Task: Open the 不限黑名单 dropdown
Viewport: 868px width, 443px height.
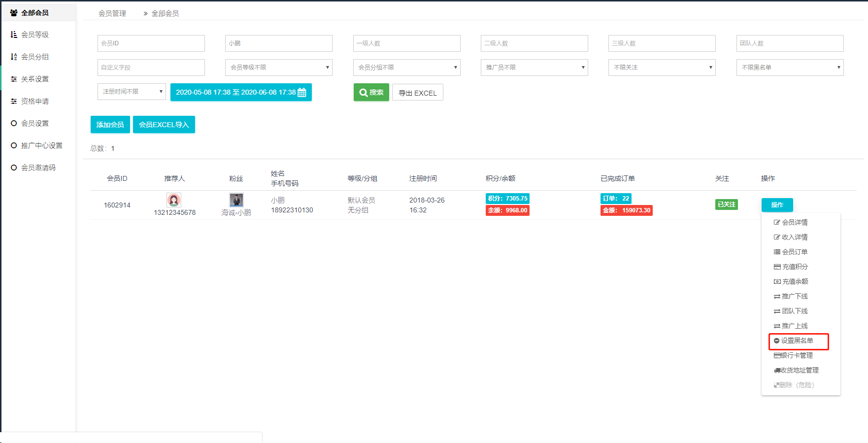Action: click(x=790, y=68)
